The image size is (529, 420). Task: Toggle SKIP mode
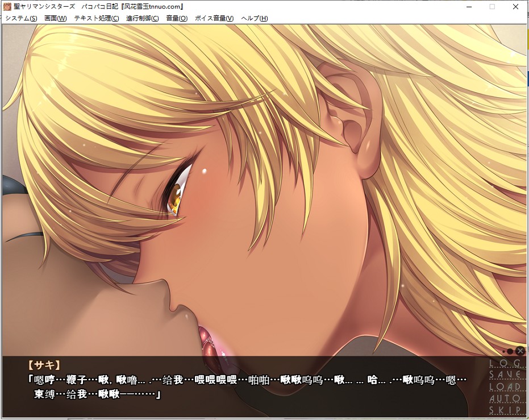(x=505, y=410)
